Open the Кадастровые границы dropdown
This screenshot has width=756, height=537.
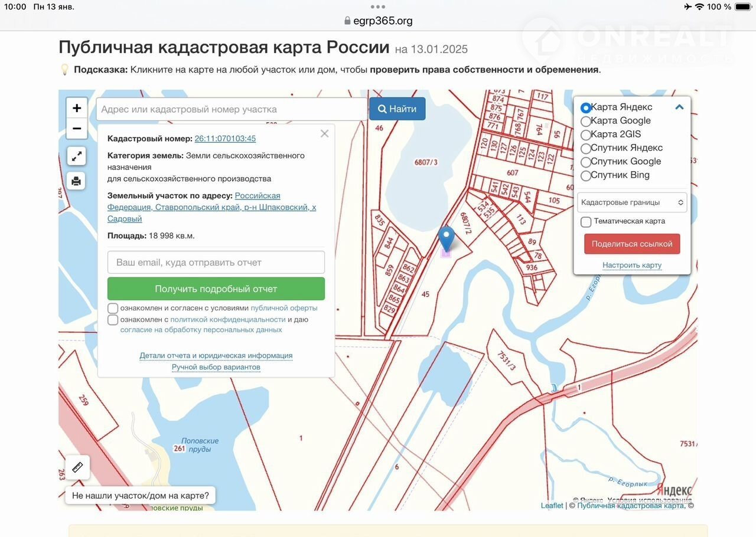tap(632, 202)
